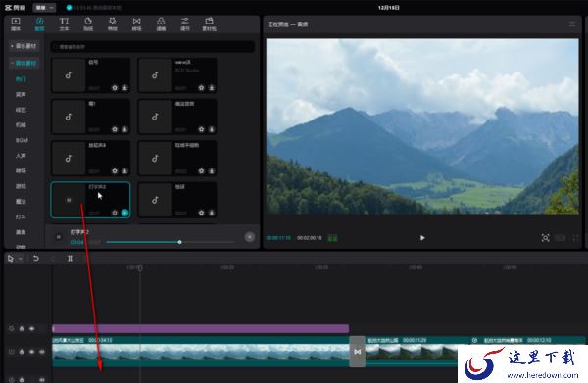Click the teal current timecode in player
The height and width of the screenshot is (383, 588).
click(x=278, y=238)
